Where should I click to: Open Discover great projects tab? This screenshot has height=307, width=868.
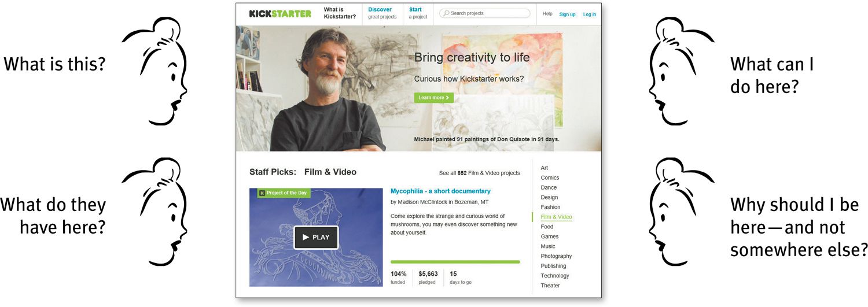point(382,13)
